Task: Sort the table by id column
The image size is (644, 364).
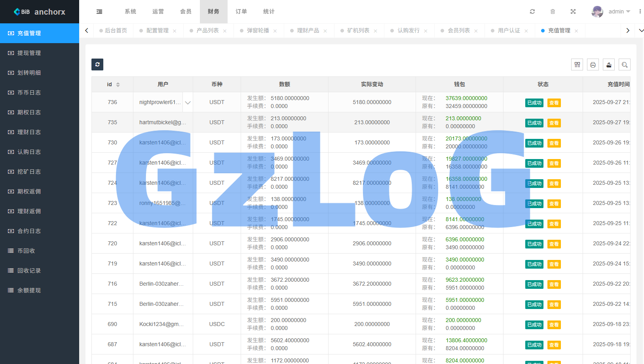Action: (118, 85)
